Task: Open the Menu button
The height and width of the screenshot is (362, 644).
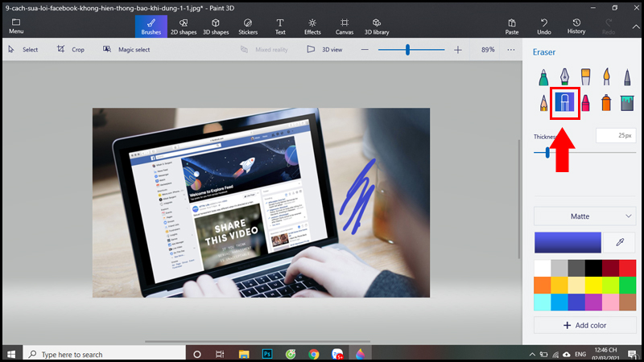Action: (x=16, y=26)
